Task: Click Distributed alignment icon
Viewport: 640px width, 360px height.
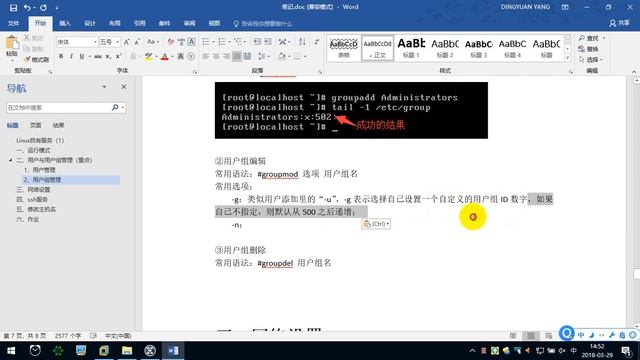Action: click(247, 56)
